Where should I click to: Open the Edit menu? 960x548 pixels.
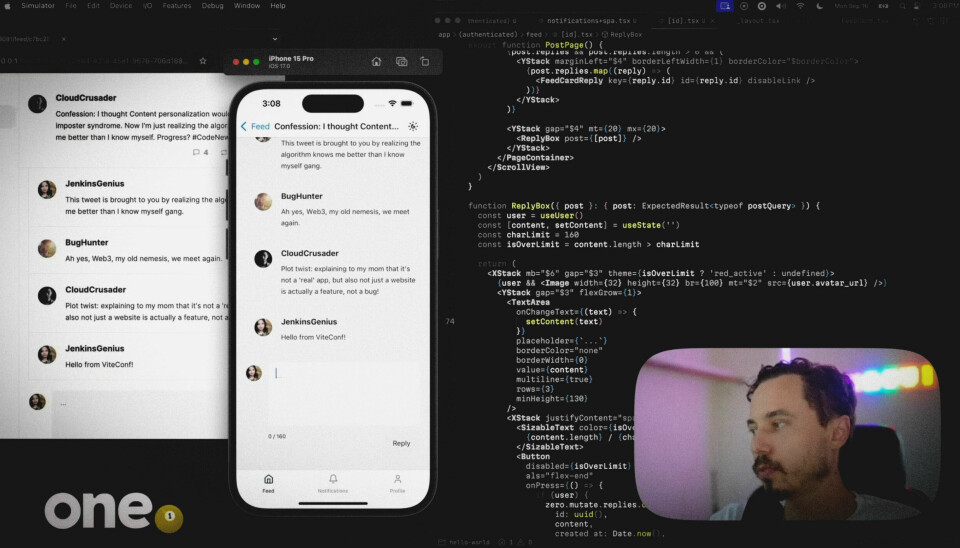[x=93, y=6]
